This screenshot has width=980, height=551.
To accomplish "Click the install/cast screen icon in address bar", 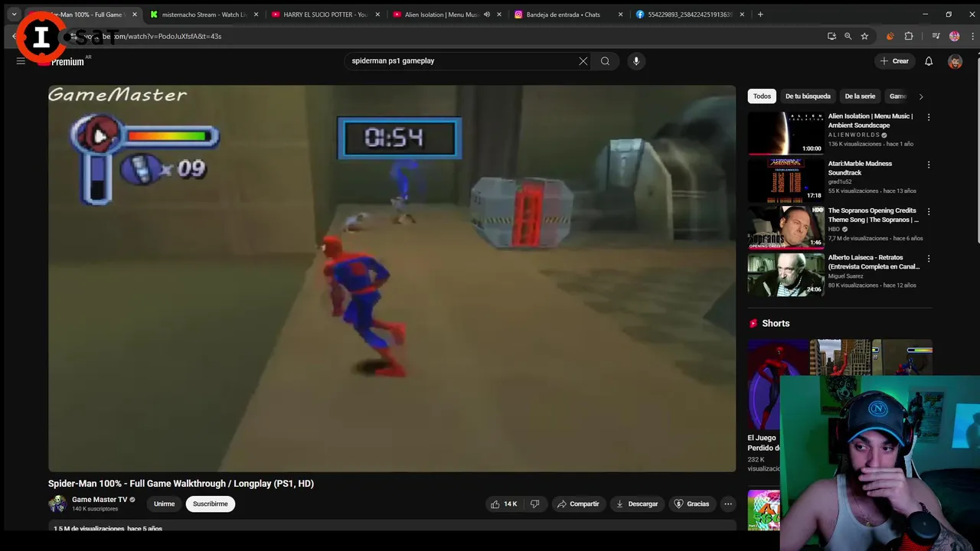I will click(831, 36).
